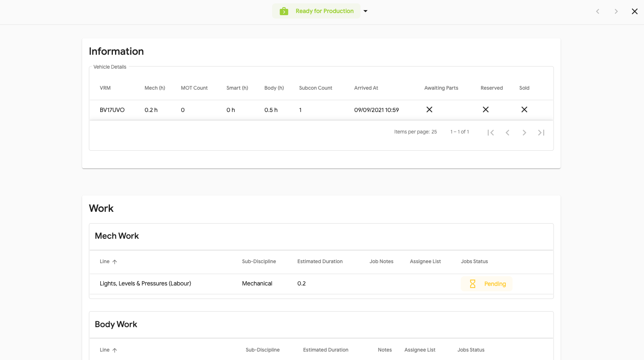This screenshot has height=360, width=644.
Task: Click the Ready for Production status chip
Action: [x=316, y=11]
